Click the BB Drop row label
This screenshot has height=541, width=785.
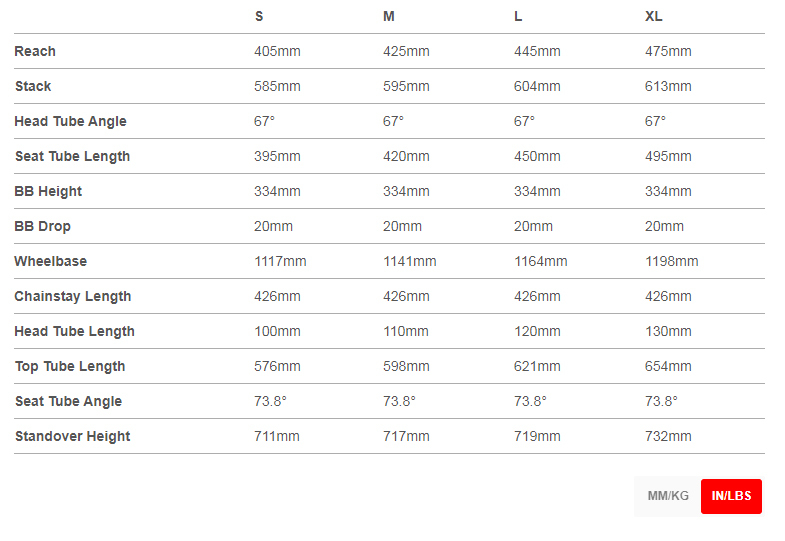[x=42, y=226]
